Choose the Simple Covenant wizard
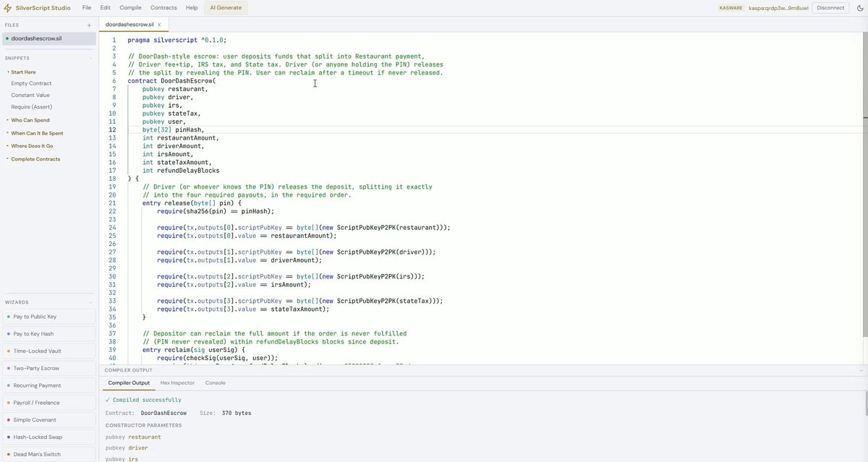 [x=48, y=420]
